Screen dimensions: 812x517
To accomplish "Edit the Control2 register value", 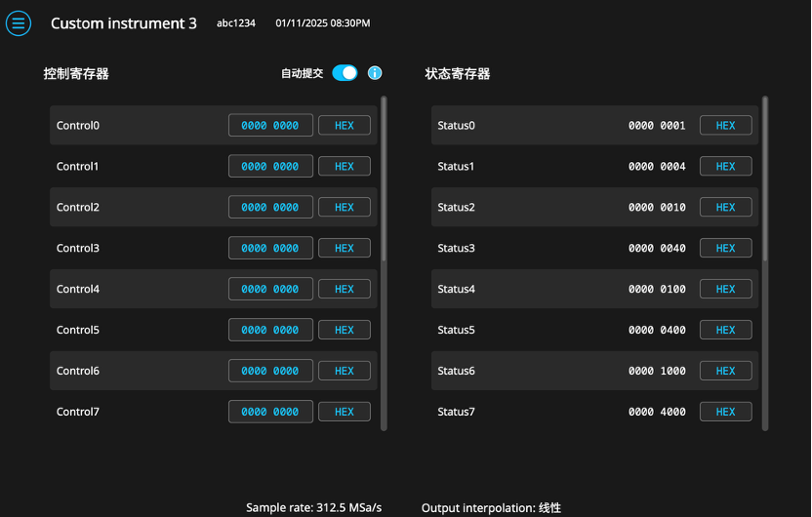I will (x=270, y=208).
